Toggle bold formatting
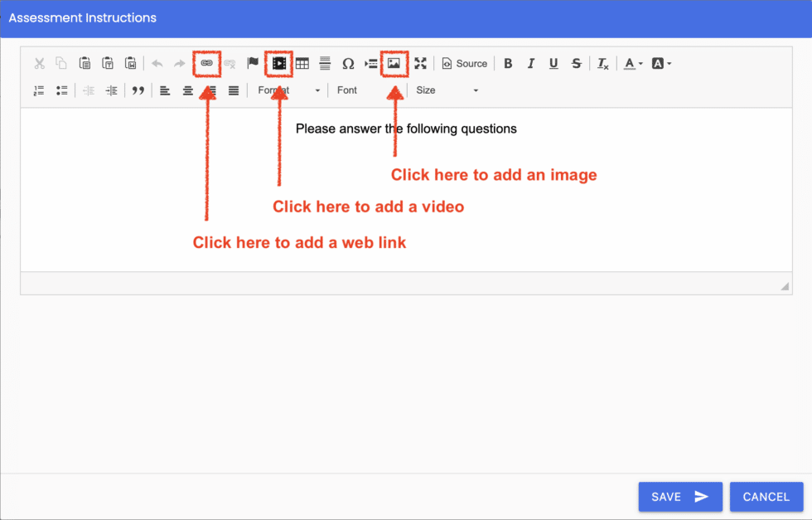The height and width of the screenshot is (520, 812). pyautogui.click(x=508, y=63)
